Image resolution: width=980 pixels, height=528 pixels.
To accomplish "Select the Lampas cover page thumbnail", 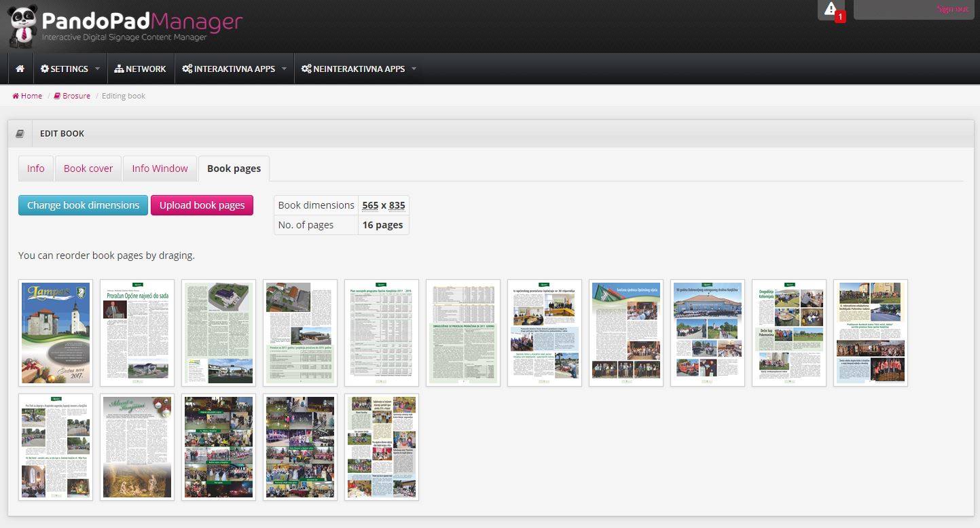I will pos(56,332).
